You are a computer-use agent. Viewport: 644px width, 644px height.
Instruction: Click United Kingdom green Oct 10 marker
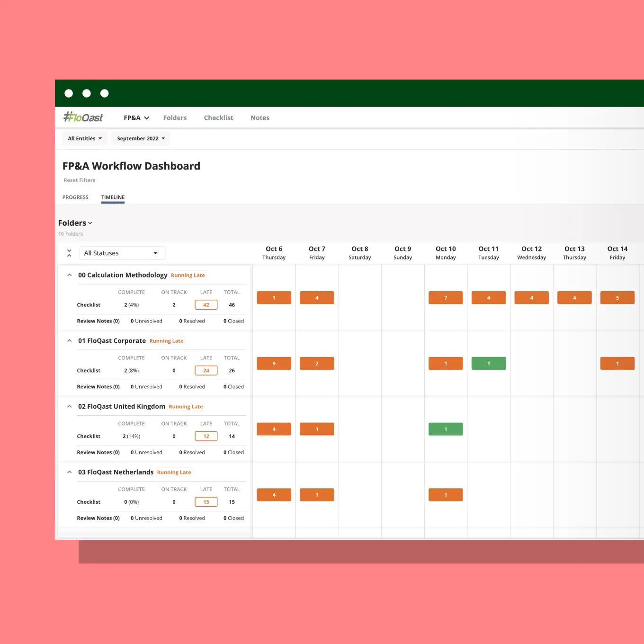click(446, 429)
